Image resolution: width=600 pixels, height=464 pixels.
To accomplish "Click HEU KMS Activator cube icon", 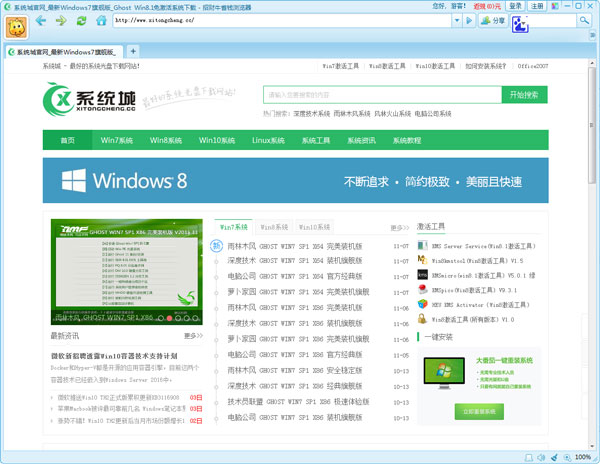I will click(x=422, y=304).
